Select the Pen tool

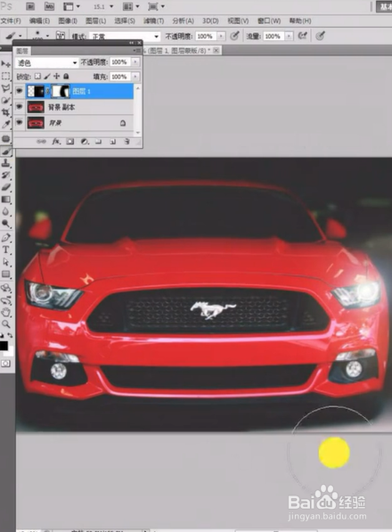pos(5,238)
